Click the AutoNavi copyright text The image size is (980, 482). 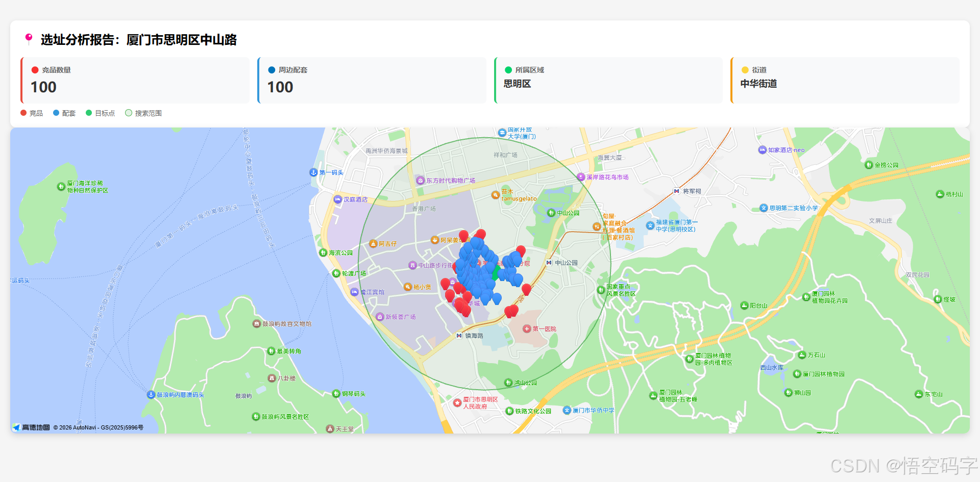(x=99, y=427)
